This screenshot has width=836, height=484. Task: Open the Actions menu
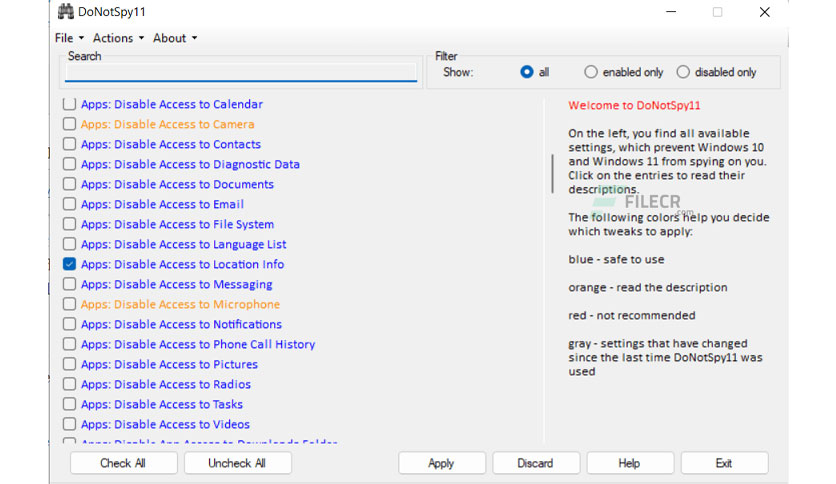(x=118, y=38)
